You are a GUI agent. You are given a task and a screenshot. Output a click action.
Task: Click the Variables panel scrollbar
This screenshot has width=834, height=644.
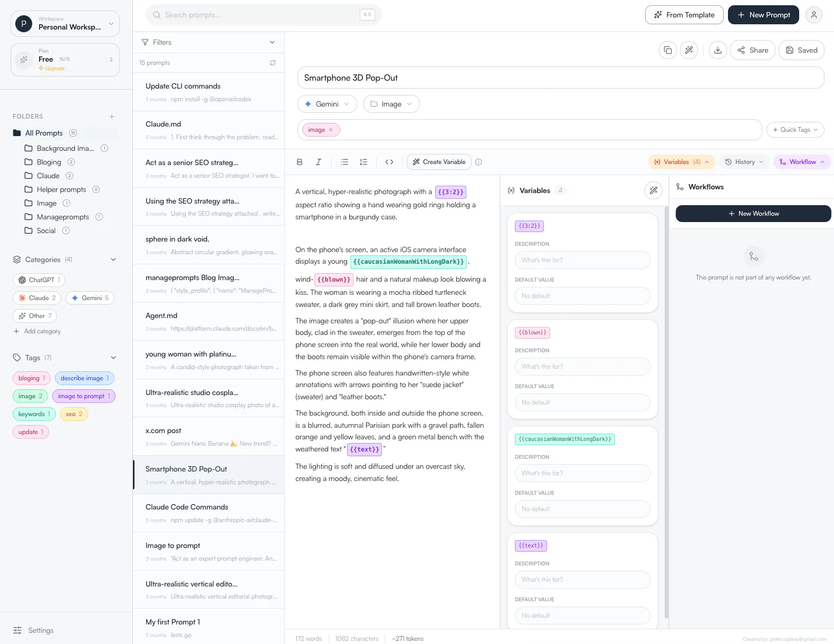tap(666, 411)
